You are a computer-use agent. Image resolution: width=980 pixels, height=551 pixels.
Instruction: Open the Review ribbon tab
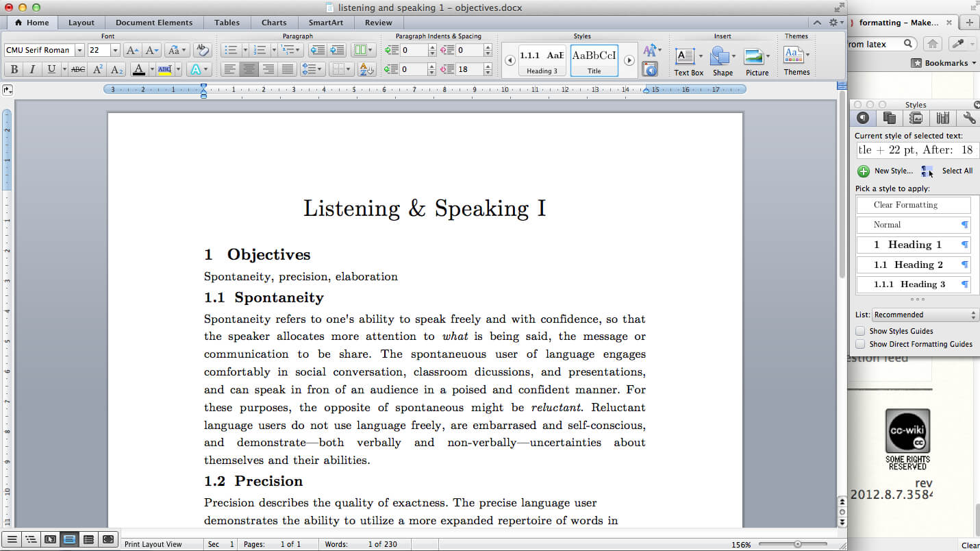(x=378, y=22)
